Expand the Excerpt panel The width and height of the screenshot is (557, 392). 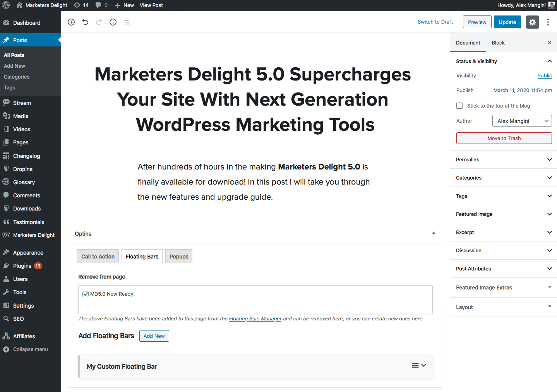(x=504, y=232)
